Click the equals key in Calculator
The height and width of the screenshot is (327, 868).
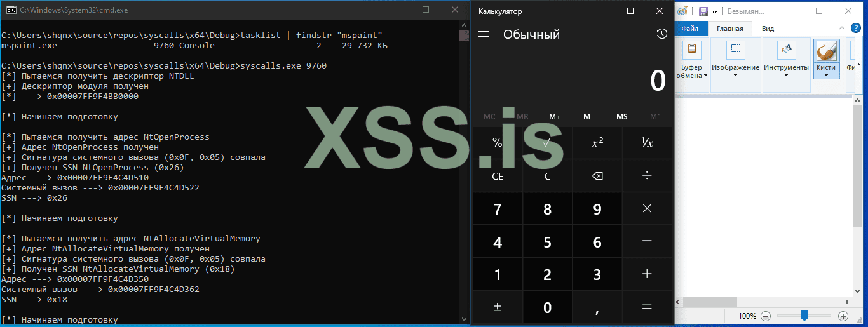(647, 308)
